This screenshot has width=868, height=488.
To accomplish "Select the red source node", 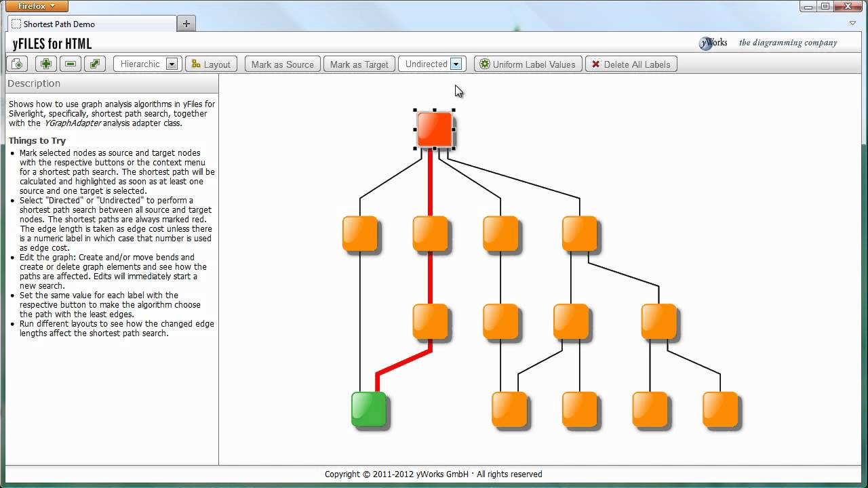I will [435, 129].
